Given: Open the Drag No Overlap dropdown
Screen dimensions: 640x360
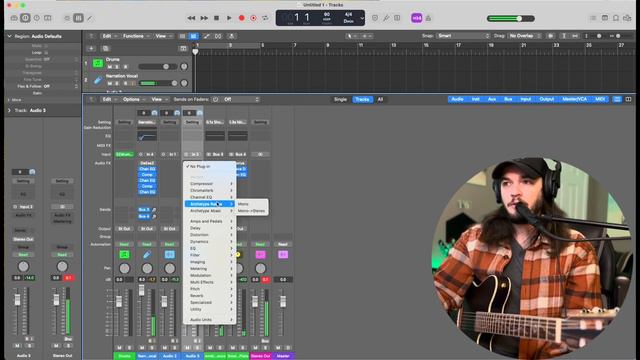Looking at the screenshot, I should tap(524, 36).
